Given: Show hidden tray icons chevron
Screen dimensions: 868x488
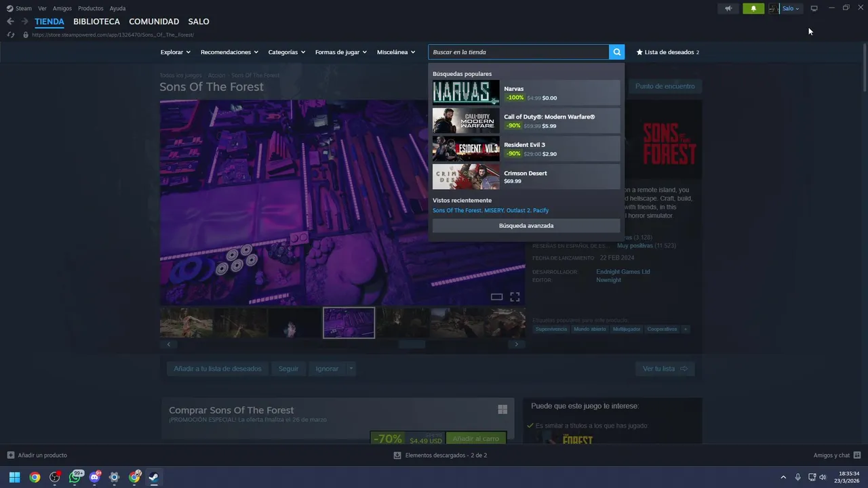Looking at the screenshot, I should tap(783, 477).
